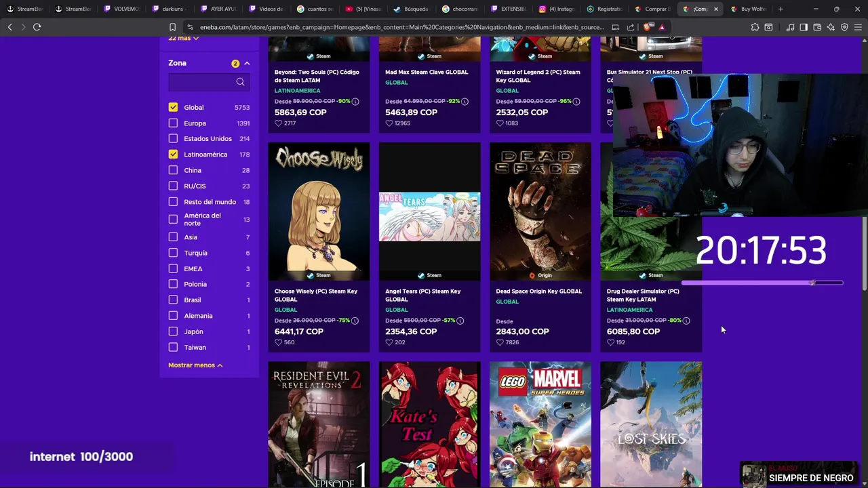Click info icon beside Angel Tears -57% discount

460,321
